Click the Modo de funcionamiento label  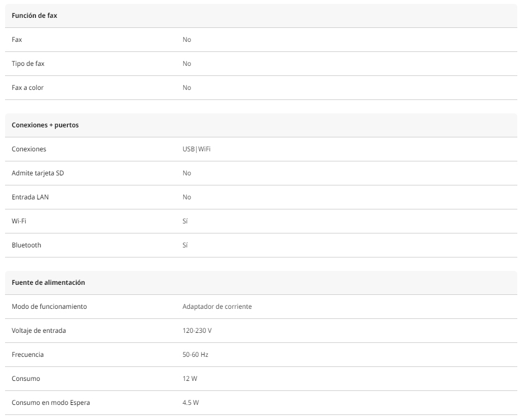pos(49,307)
